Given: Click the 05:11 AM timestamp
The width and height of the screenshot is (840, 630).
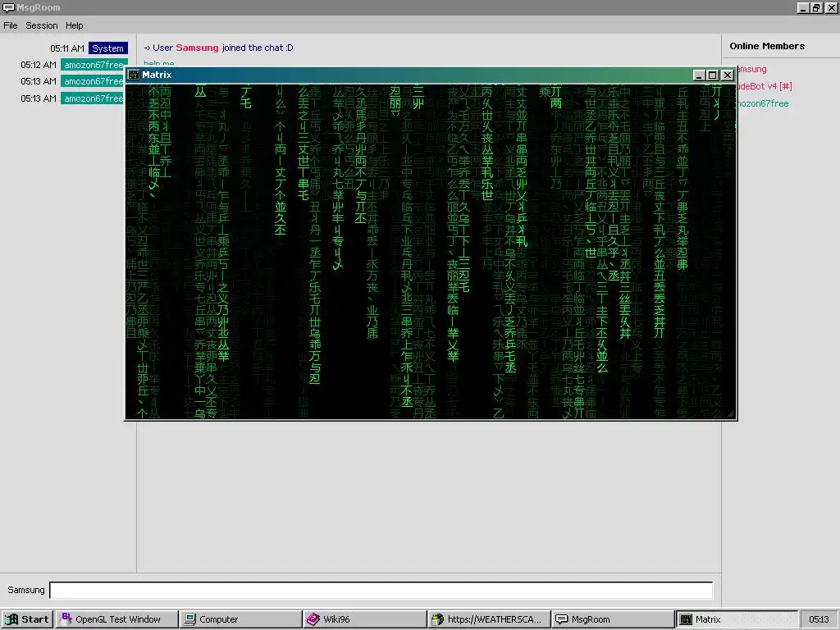Looking at the screenshot, I should pos(67,48).
